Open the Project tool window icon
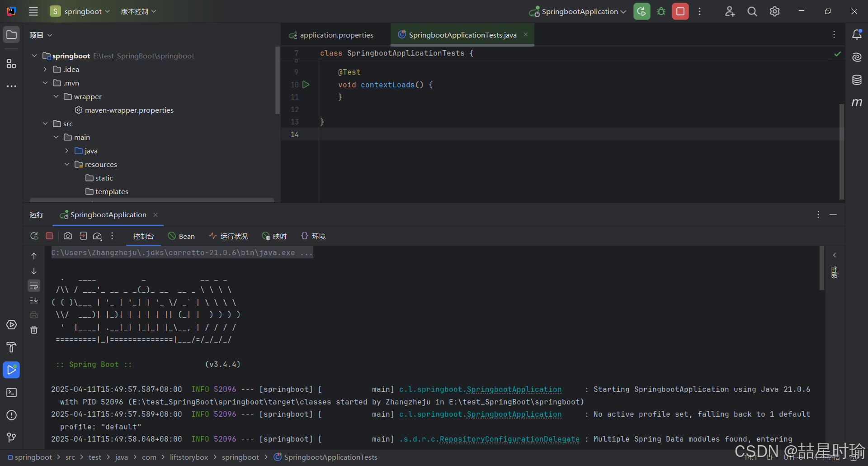Viewport: 868px width, 466px height. point(11,35)
